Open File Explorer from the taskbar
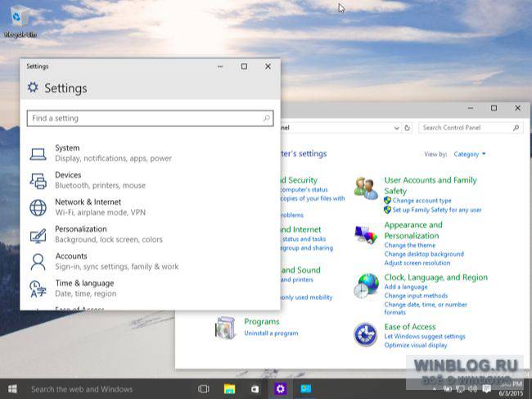Image resolution: width=532 pixels, height=399 pixels. (x=229, y=389)
